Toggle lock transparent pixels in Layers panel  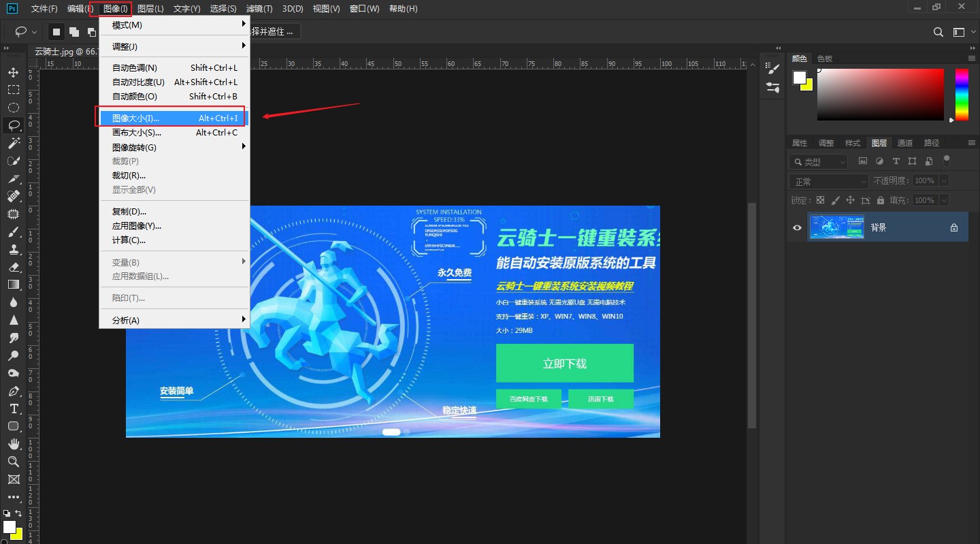pos(820,200)
